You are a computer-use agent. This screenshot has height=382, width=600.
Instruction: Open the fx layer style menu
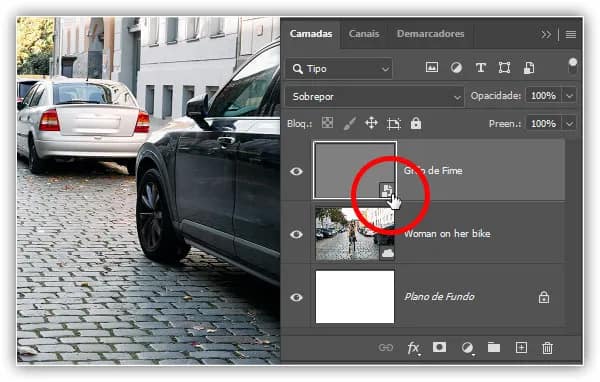click(413, 348)
